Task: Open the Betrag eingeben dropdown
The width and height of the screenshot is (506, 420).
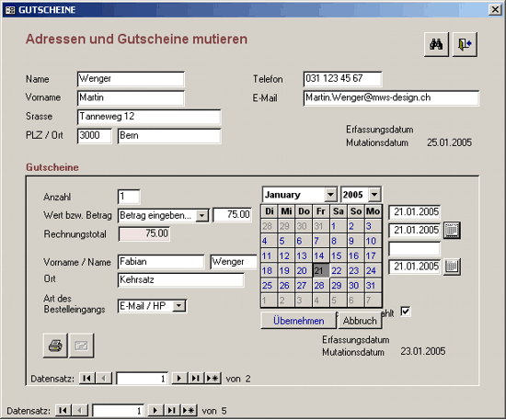Action: [x=202, y=215]
